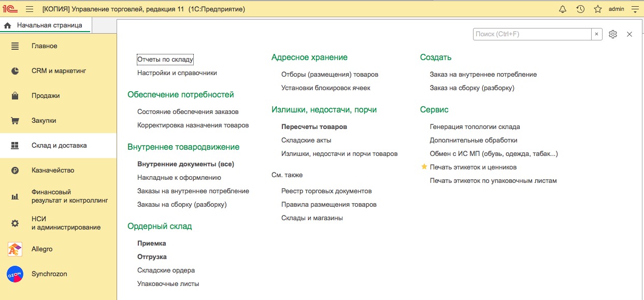
Task: Open Генерация топологии склада
Action: [x=475, y=127]
